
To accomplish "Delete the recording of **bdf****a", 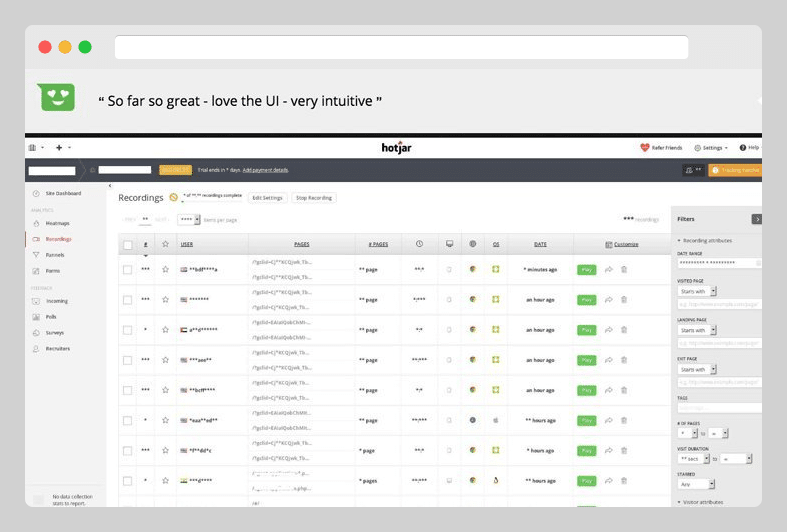I will [x=624, y=270].
